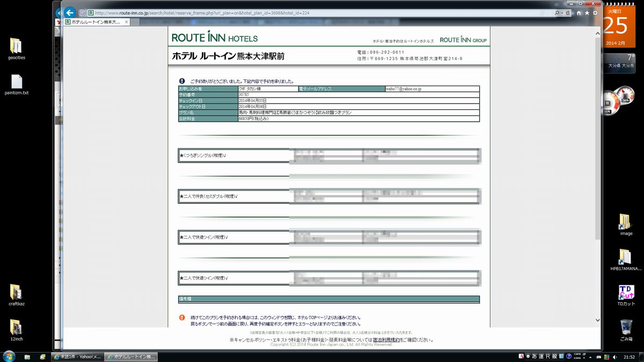This screenshot has height=362, width=644.
Task: Click the ★二人で仲良くセミダブル(喫煙) room row
Action: pyautogui.click(x=329, y=196)
